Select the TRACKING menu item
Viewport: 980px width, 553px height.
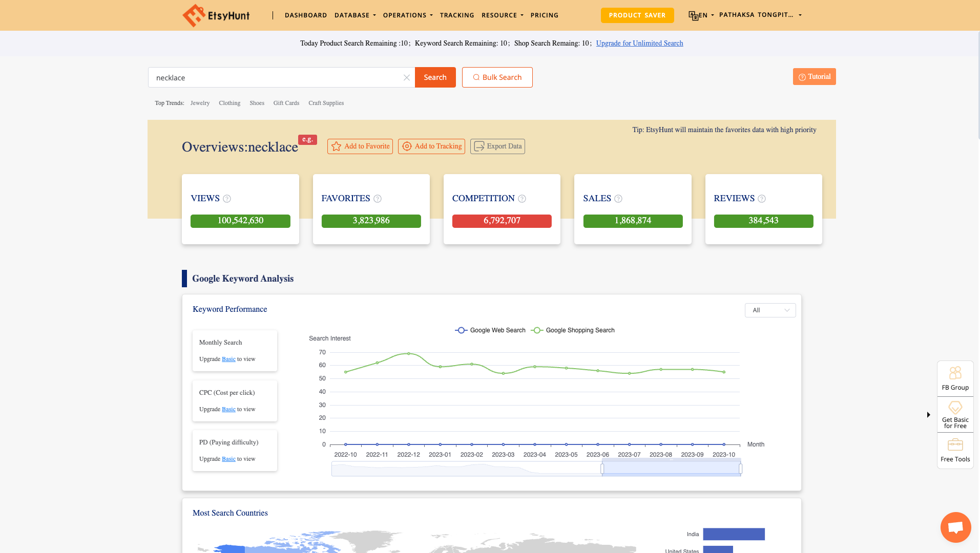pyautogui.click(x=456, y=15)
